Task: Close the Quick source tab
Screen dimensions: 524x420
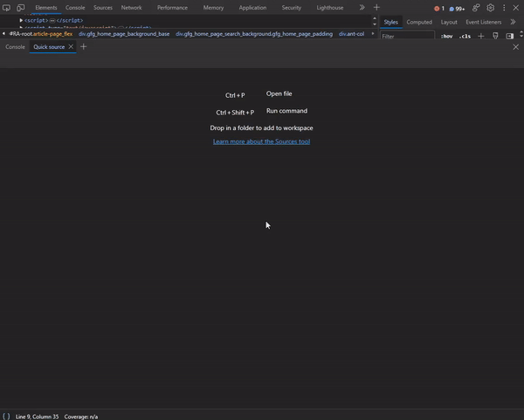Action: pos(71,47)
